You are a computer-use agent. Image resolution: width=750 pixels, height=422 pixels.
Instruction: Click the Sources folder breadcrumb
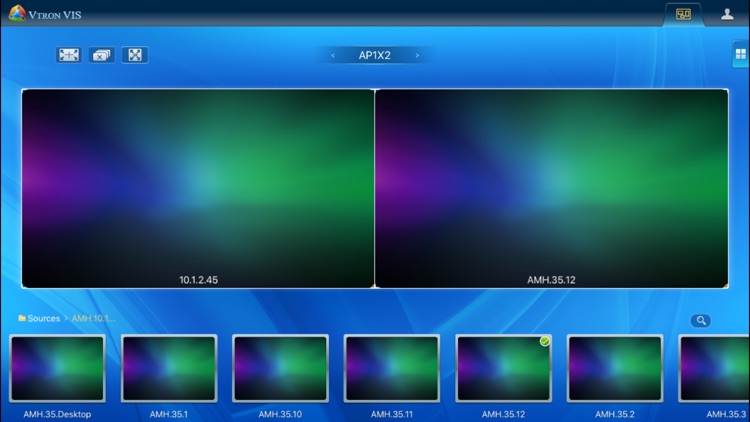point(39,318)
